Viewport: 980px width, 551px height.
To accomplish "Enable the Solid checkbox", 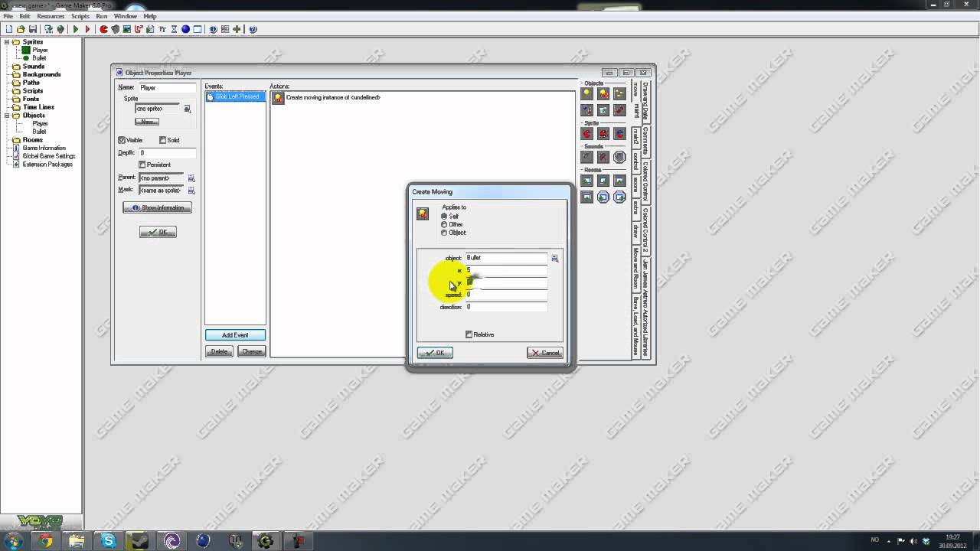I will (162, 140).
